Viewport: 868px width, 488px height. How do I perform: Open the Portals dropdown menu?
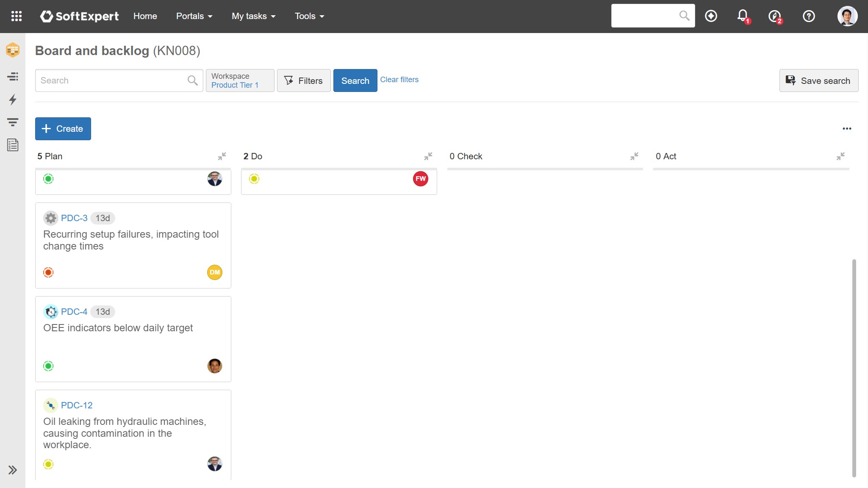point(194,16)
